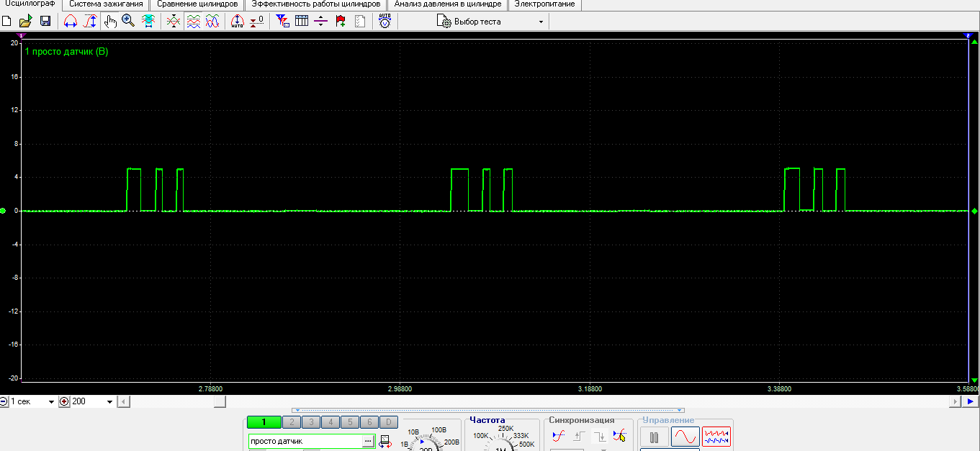Enable channel 3 button
This screenshot has height=451, width=980.
(x=311, y=422)
